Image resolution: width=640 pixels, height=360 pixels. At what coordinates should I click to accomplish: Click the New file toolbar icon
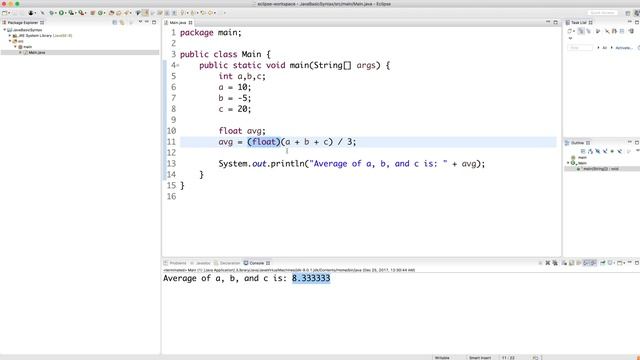pyautogui.click(x=4, y=13)
